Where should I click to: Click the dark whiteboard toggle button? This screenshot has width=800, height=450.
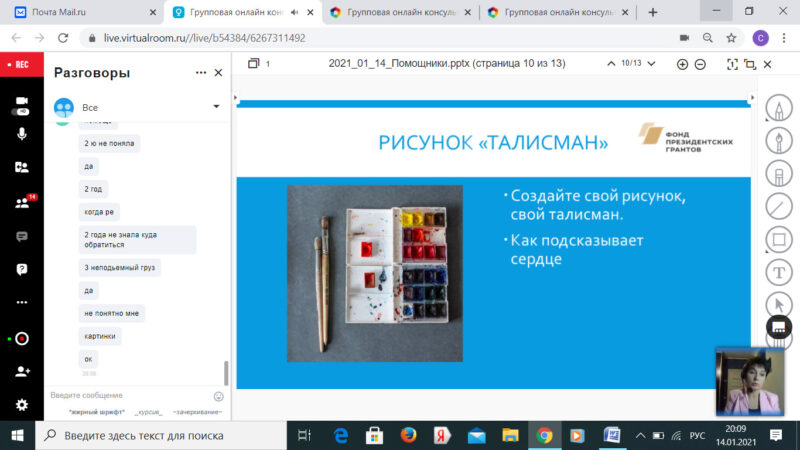click(x=779, y=328)
